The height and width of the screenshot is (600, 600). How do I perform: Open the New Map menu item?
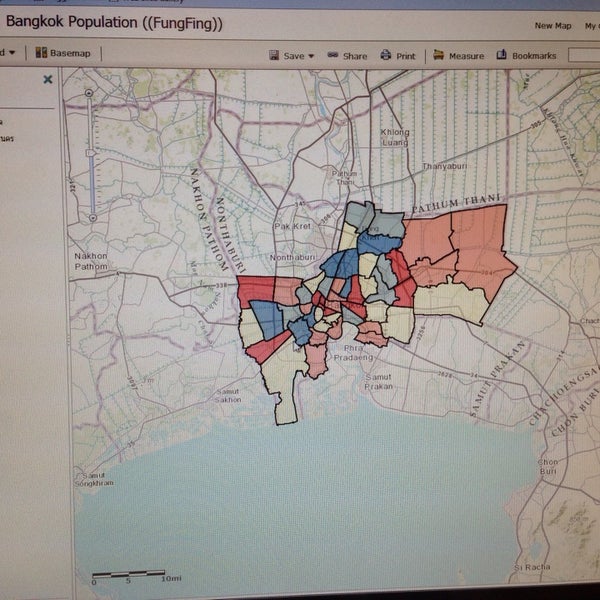555,26
